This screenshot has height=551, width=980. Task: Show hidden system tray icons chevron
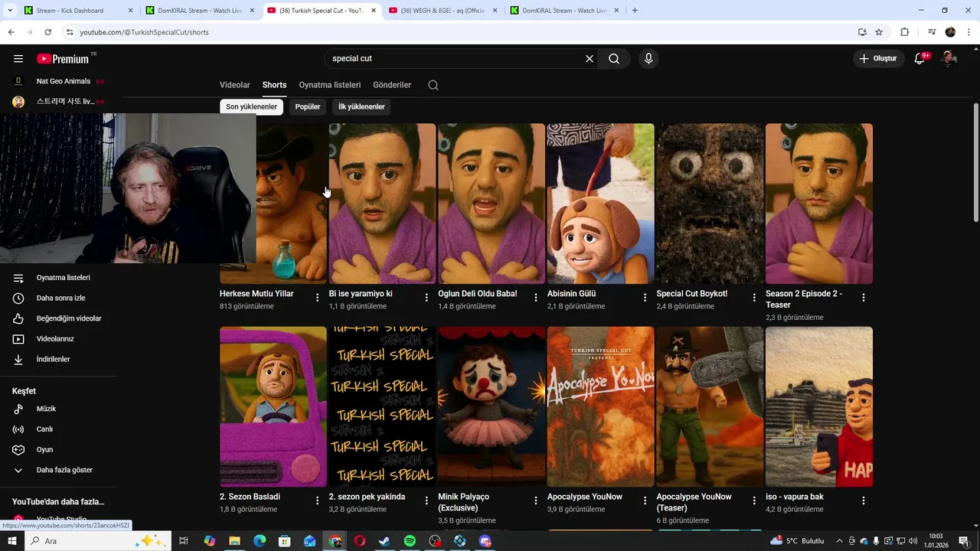coord(839,541)
